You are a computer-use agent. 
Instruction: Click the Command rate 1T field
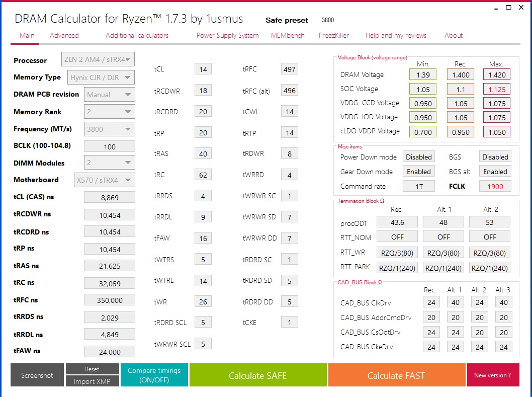point(419,186)
